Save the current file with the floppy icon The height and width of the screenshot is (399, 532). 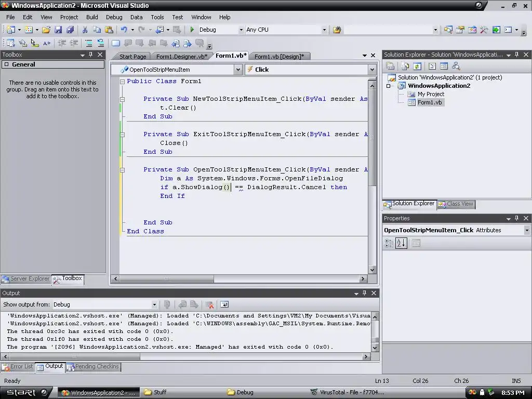[x=58, y=30]
